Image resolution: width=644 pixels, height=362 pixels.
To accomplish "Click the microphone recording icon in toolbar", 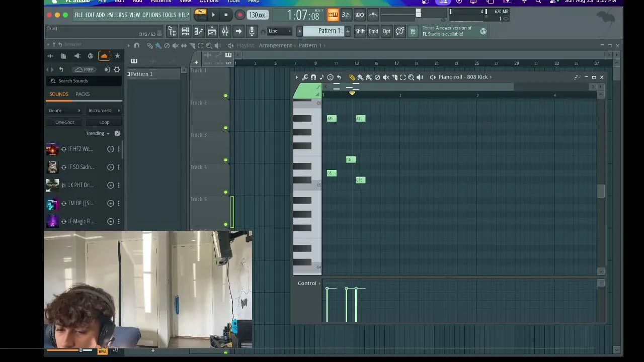I will (x=252, y=32).
